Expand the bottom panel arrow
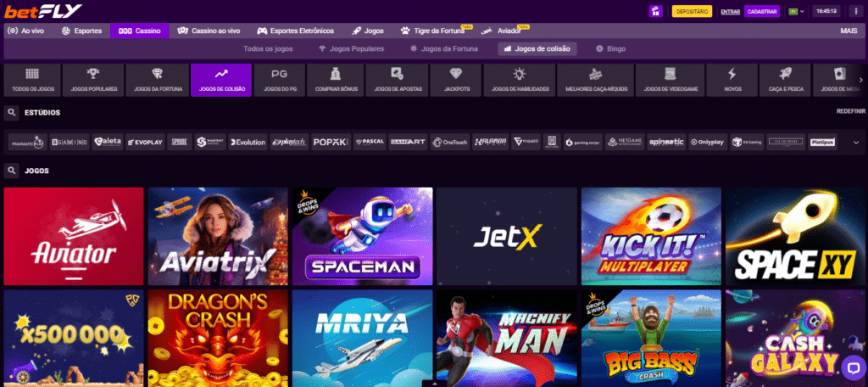Screen dimensions: 868x387 coord(434,383)
